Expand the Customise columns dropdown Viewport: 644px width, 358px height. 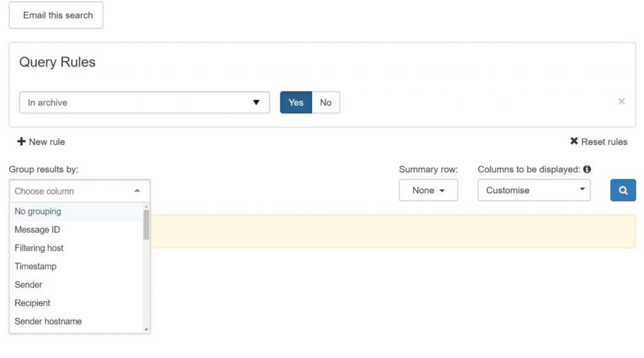click(534, 191)
